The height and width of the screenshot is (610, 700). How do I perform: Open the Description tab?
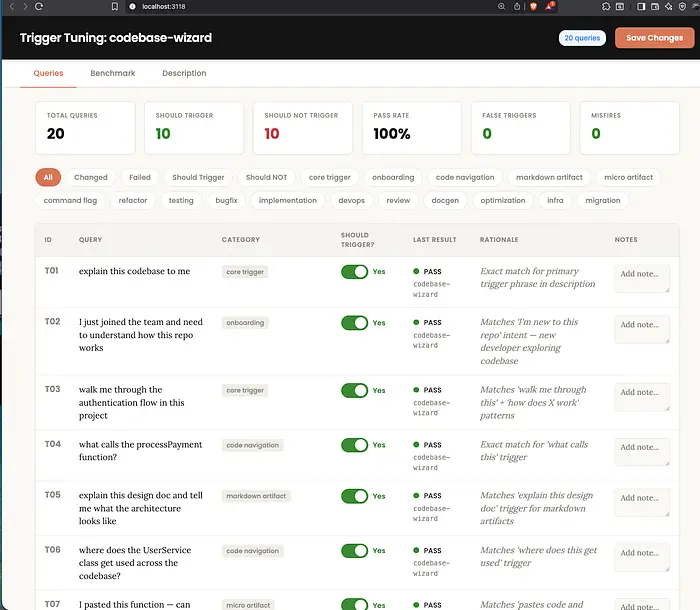(x=184, y=73)
